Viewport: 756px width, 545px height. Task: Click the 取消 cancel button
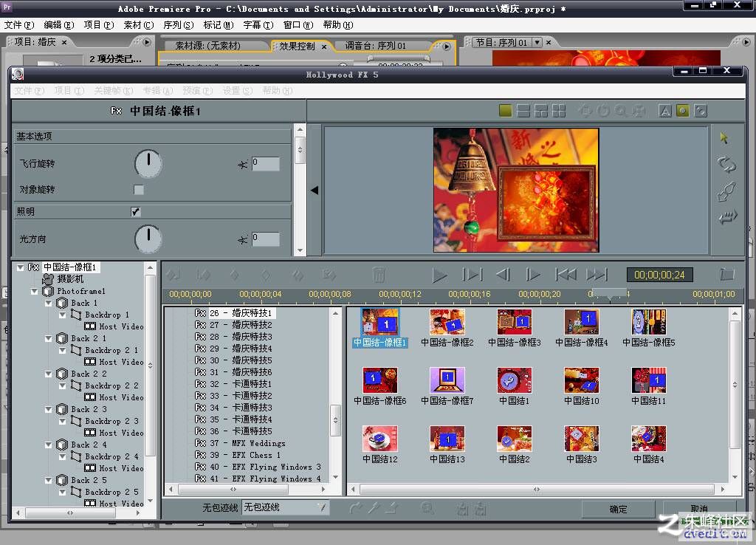coord(699,509)
